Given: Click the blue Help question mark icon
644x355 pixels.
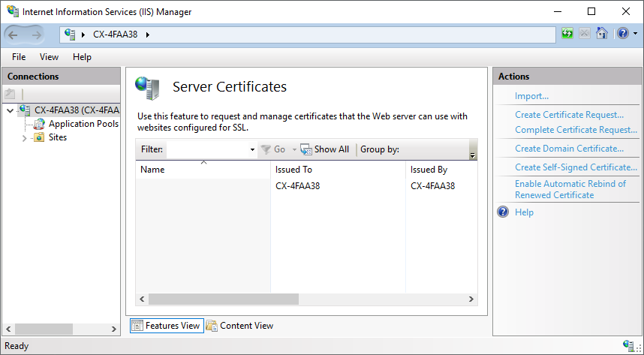Looking at the screenshot, I should tap(622, 34).
